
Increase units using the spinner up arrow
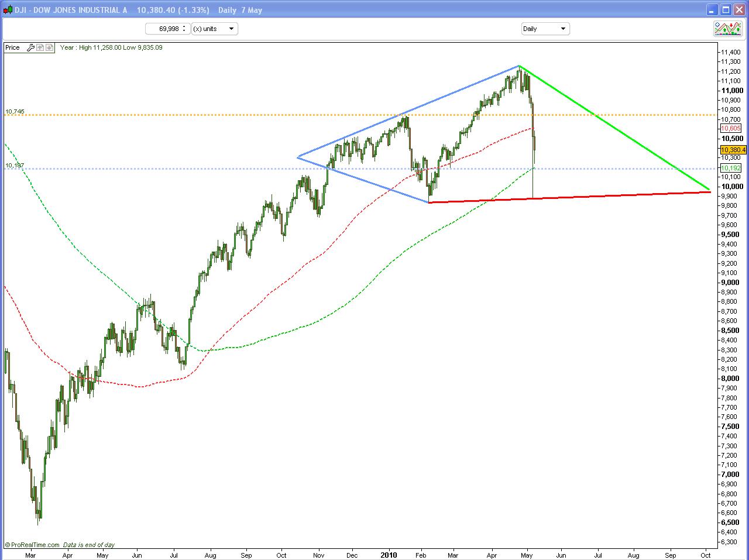tap(185, 26)
